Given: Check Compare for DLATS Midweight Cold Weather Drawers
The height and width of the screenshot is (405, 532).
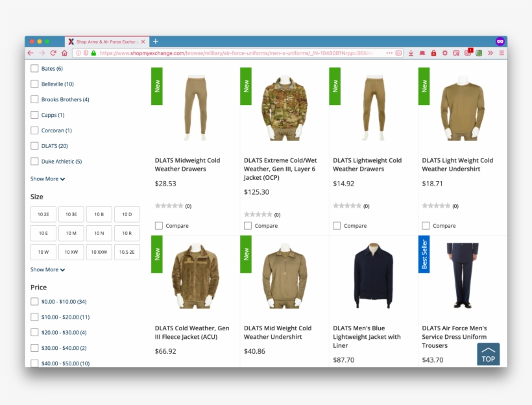Looking at the screenshot, I should point(159,226).
